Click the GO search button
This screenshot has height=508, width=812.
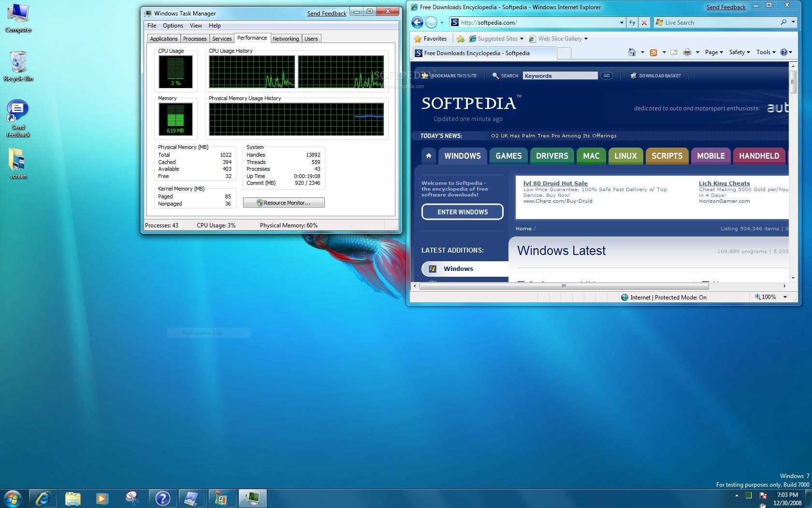pos(606,75)
